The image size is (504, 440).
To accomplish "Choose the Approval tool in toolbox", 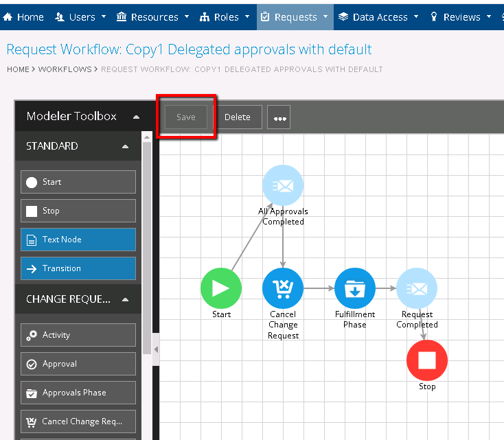I will pyautogui.click(x=78, y=364).
